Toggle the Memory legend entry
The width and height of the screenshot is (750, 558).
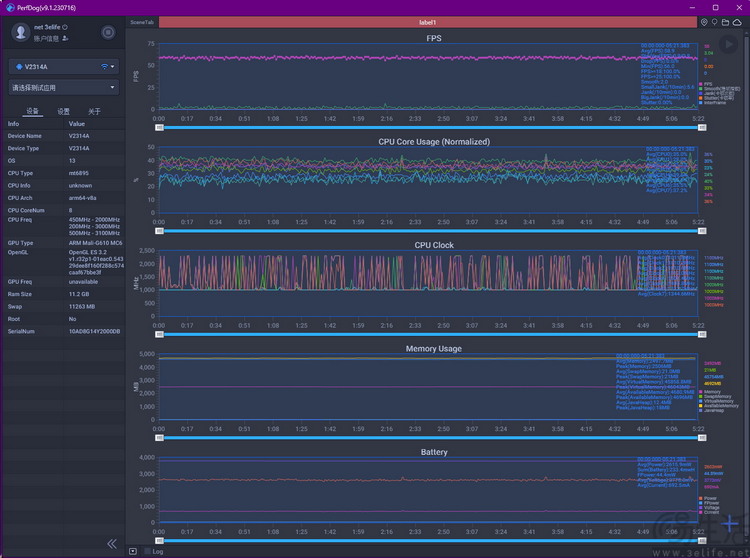pos(710,392)
